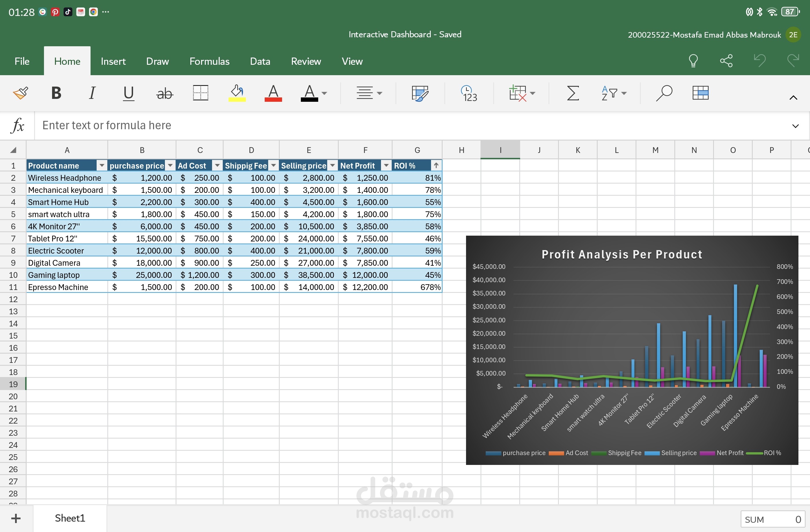Image resolution: width=810 pixels, height=532 pixels.
Task: Open Shippig Fee filter dropdown
Action: tap(273, 166)
